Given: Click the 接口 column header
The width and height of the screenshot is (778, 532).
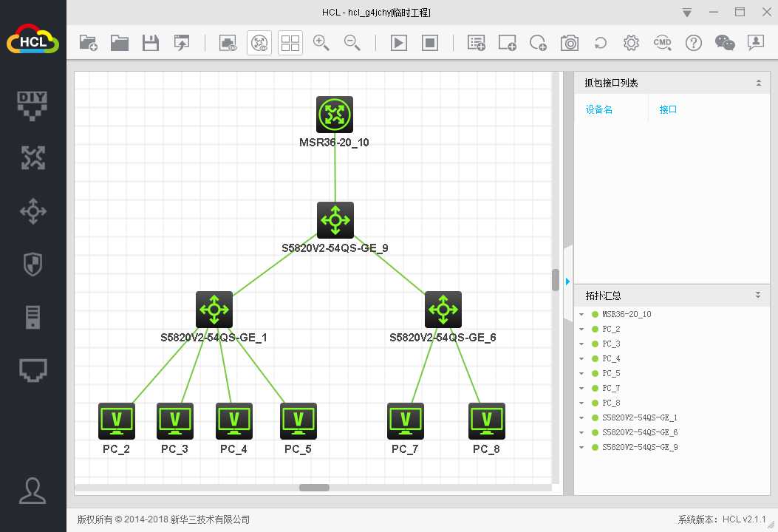Looking at the screenshot, I should (668, 109).
